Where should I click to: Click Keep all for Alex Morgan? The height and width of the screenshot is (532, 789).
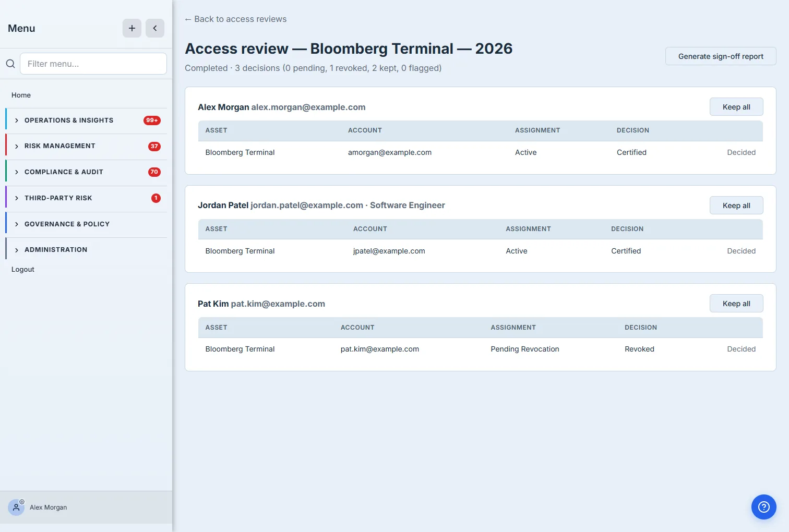coord(736,107)
